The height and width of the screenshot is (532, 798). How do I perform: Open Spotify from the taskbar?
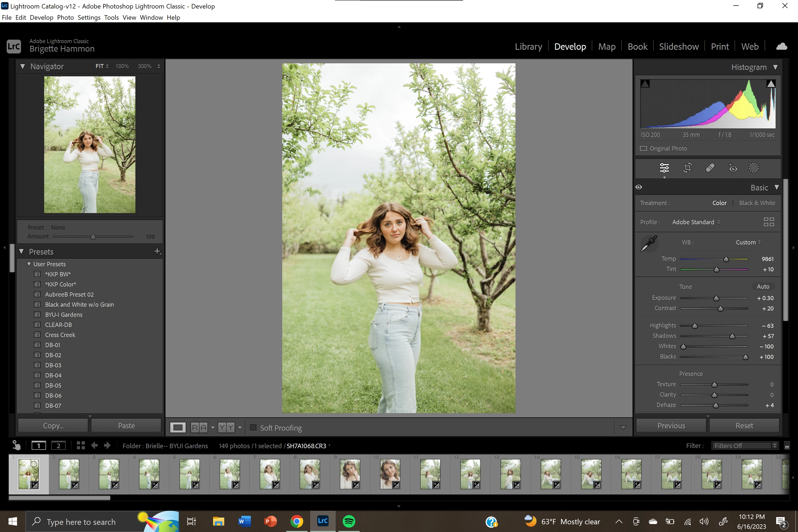point(349,521)
